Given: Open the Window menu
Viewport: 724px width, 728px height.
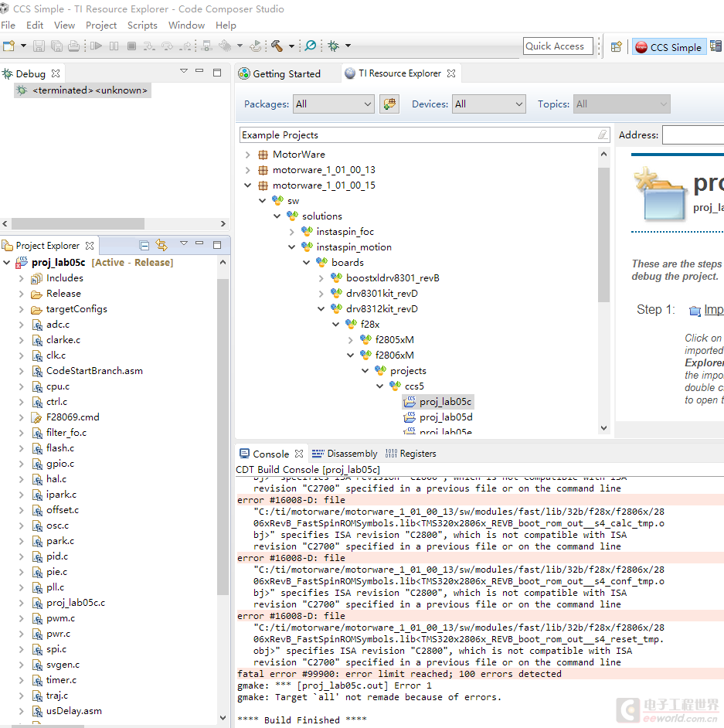Looking at the screenshot, I should (186, 25).
